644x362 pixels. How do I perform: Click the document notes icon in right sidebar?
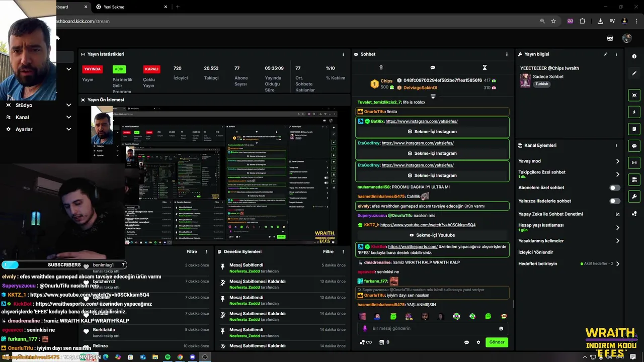634,129
